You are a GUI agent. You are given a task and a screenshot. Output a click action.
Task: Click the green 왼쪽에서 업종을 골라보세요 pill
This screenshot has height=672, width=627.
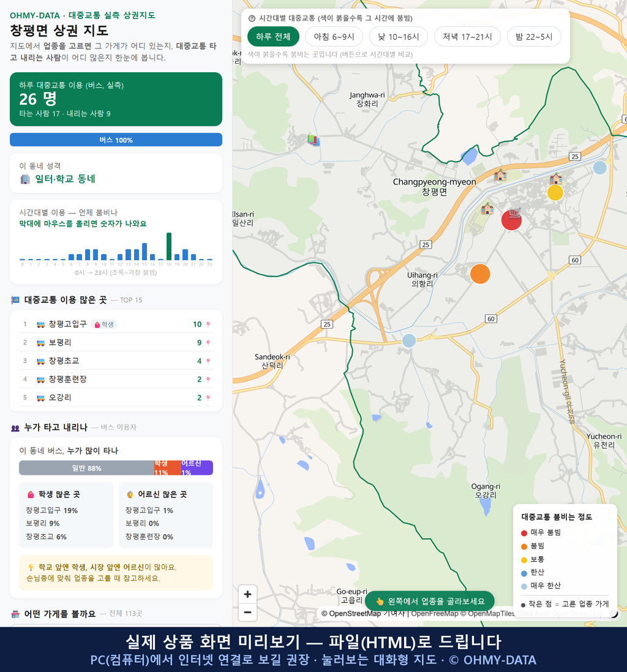click(430, 601)
